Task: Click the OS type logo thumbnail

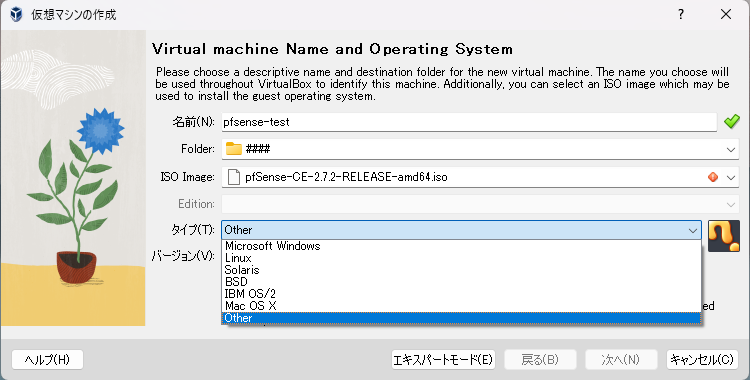Action: click(724, 236)
